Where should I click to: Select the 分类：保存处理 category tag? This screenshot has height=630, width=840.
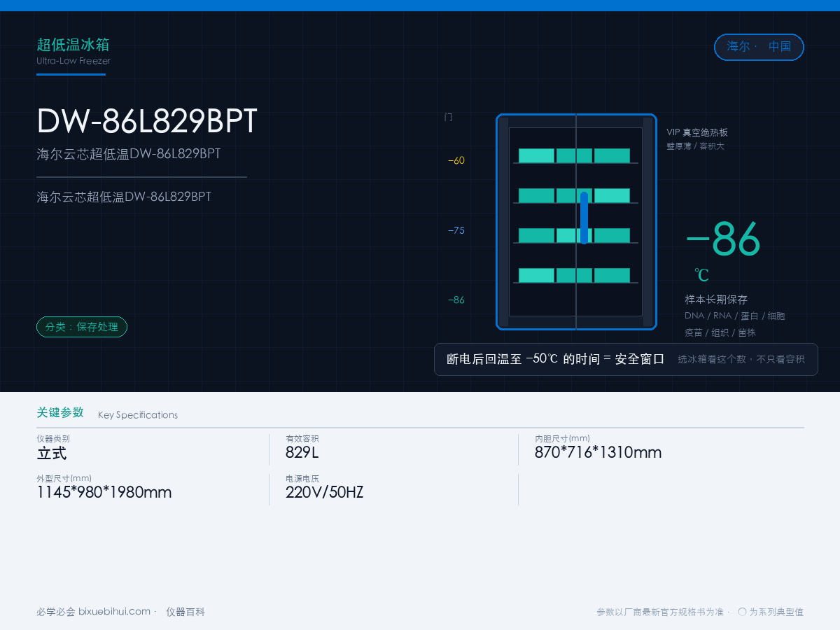(x=82, y=327)
